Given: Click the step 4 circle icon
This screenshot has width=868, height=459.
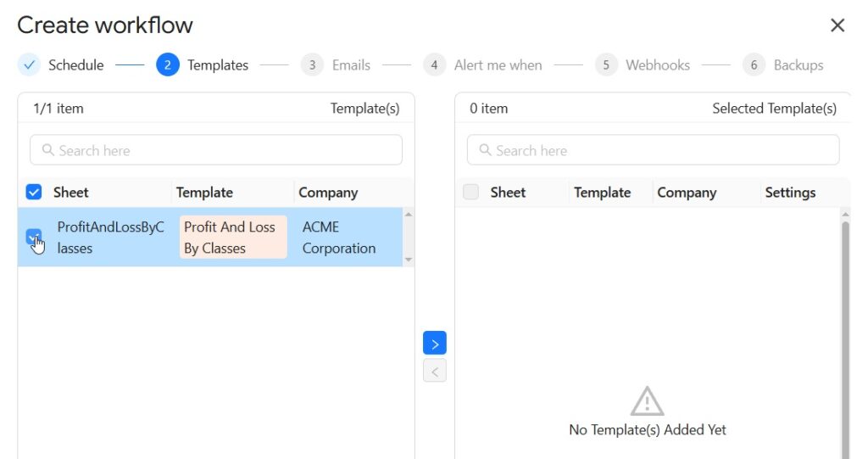Looking at the screenshot, I should [434, 65].
